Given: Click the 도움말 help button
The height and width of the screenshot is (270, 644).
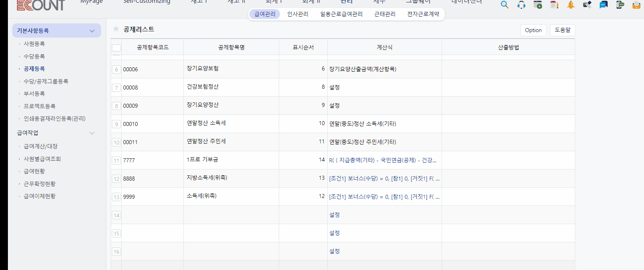Looking at the screenshot, I should tap(563, 30).
